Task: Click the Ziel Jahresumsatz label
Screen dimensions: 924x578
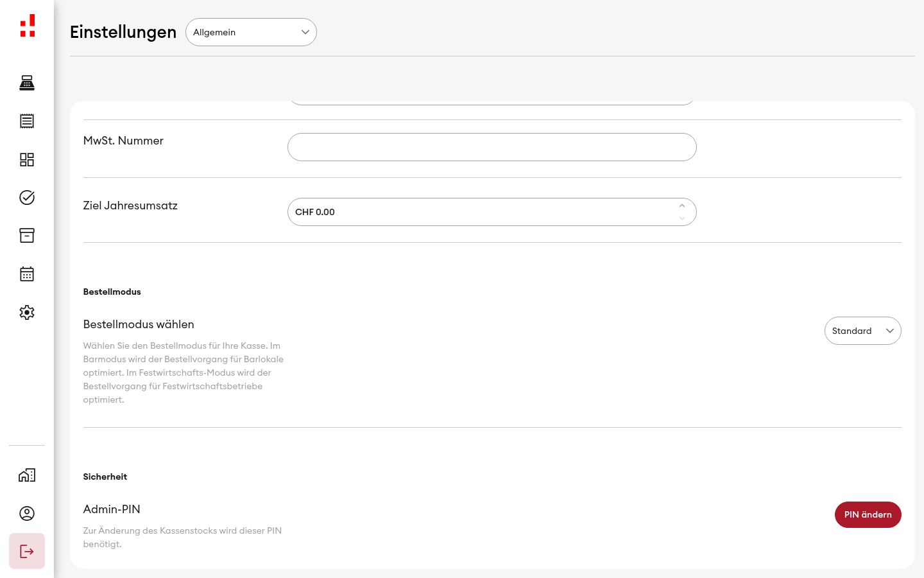Action: click(x=130, y=206)
